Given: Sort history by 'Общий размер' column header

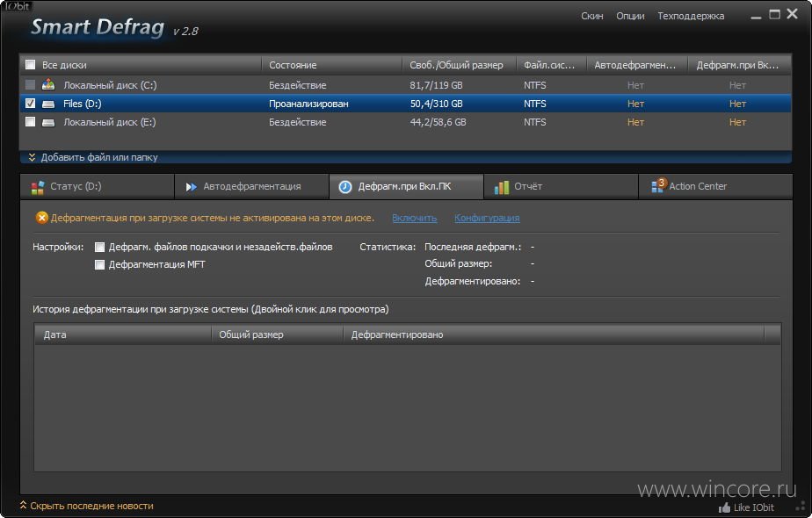Looking at the screenshot, I should (277, 335).
